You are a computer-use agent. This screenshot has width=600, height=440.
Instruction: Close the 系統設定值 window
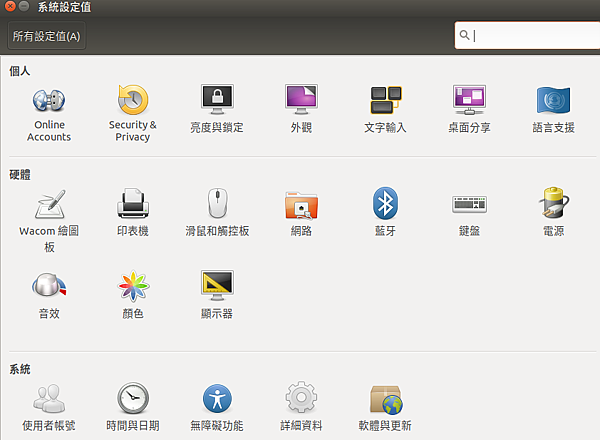point(10,6)
